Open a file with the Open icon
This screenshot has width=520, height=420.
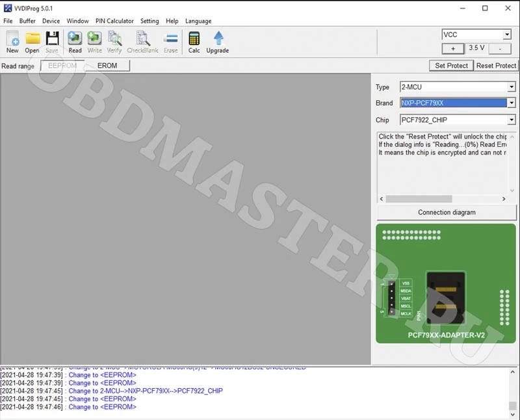tap(32, 42)
